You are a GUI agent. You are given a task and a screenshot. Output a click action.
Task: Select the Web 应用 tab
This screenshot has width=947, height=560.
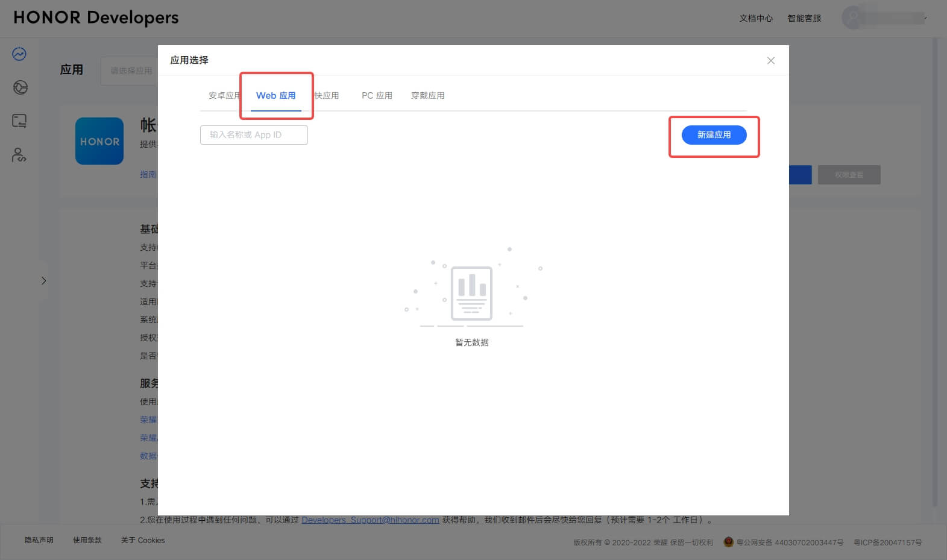(275, 96)
